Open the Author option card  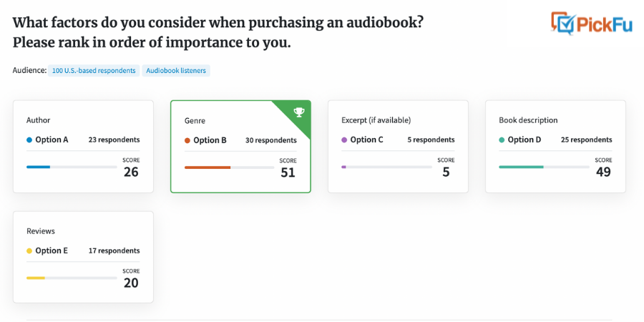point(84,147)
